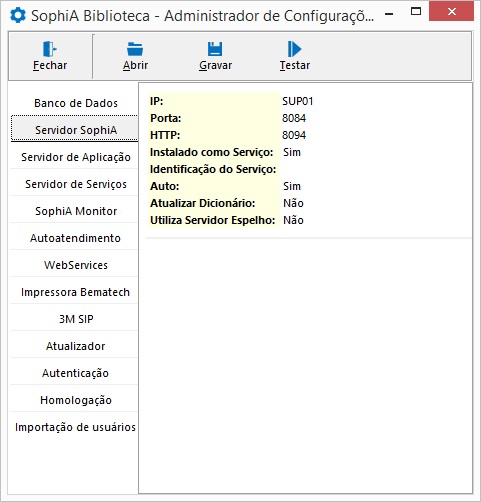Click the IP: field label

pos(157,101)
